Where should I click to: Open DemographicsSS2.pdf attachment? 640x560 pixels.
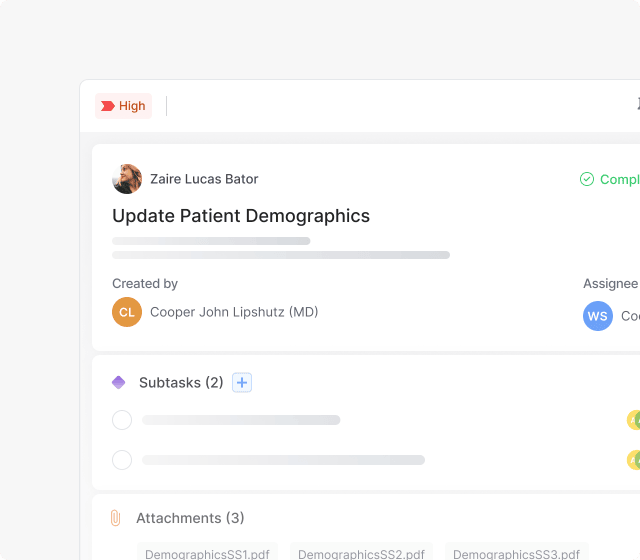click(360, 553)
